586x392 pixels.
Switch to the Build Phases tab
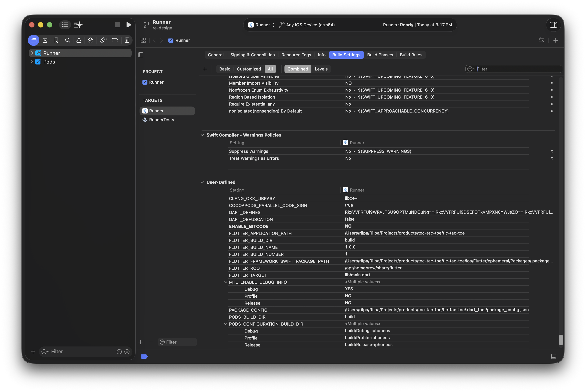click(x=380, y=55)
